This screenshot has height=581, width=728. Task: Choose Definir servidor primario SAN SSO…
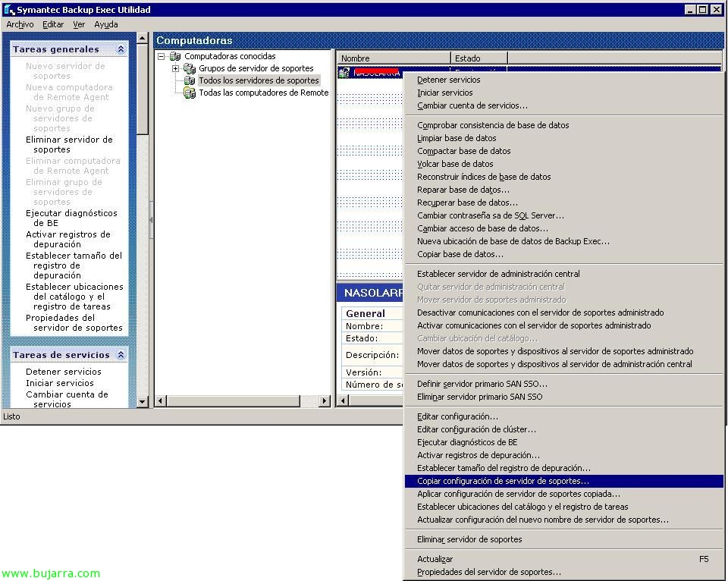pyautogui.click(x=563, y=384)
